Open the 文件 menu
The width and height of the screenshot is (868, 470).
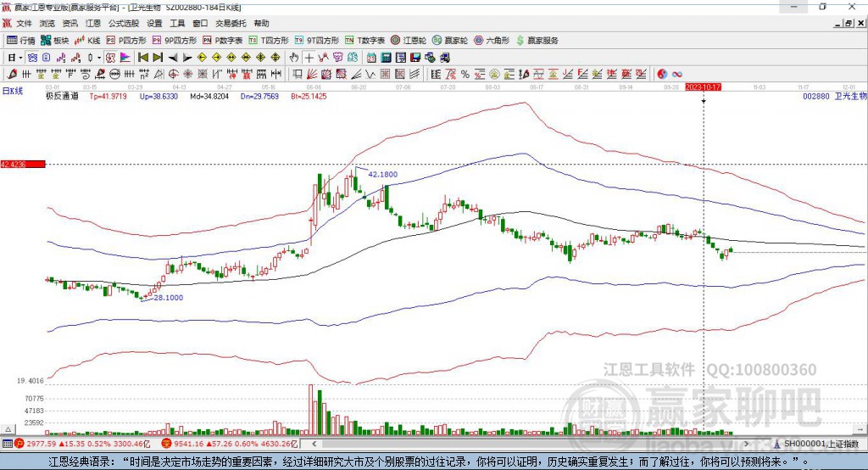(x=24, y=23)
